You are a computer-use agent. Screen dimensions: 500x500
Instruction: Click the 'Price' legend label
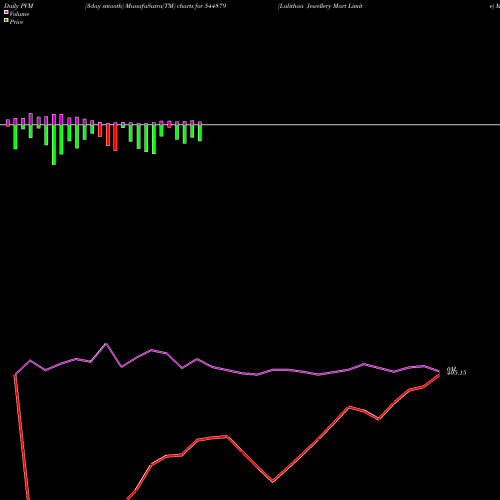[16, 22]
